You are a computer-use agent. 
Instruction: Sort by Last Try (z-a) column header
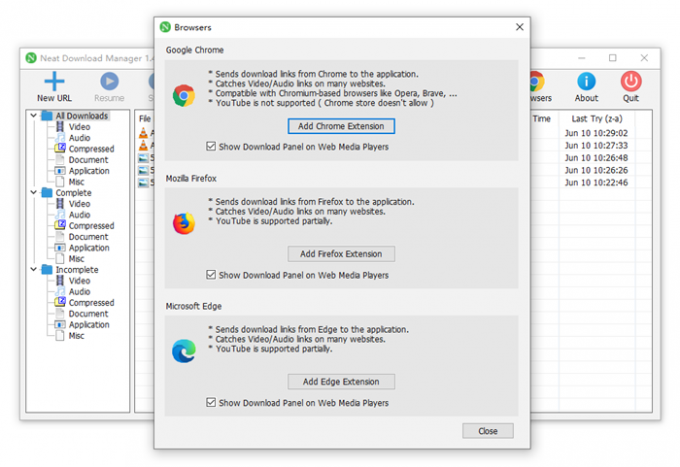pyautogui.click(x=597, y=119)
